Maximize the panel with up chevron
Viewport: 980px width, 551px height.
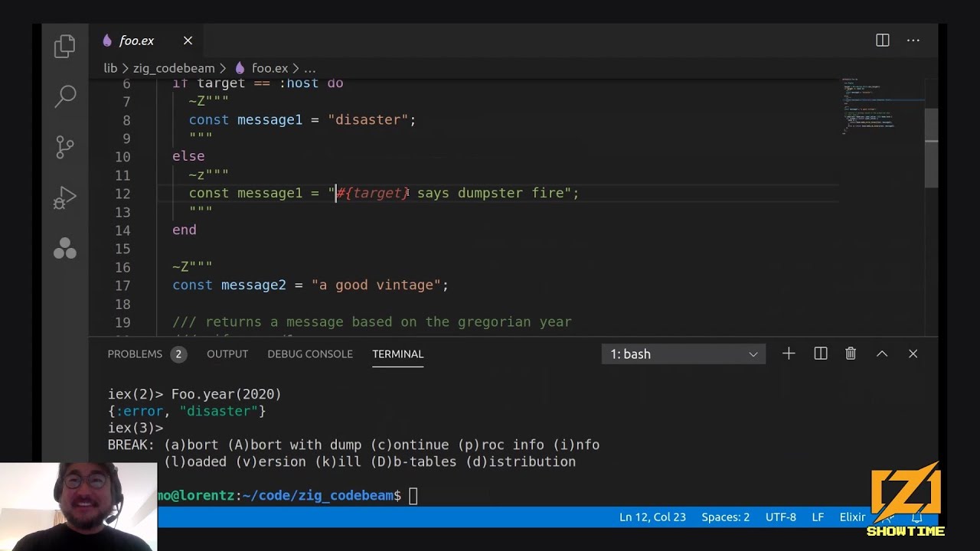[x=882, y=354]
